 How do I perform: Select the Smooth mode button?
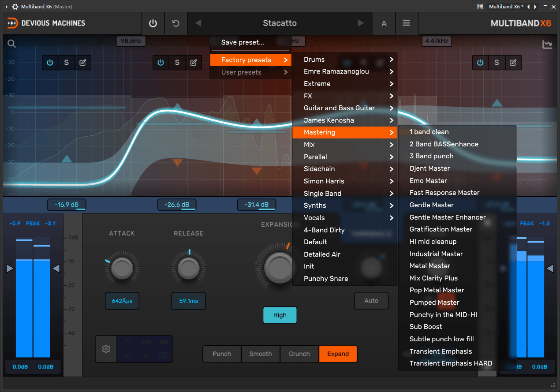click(261, 354)
